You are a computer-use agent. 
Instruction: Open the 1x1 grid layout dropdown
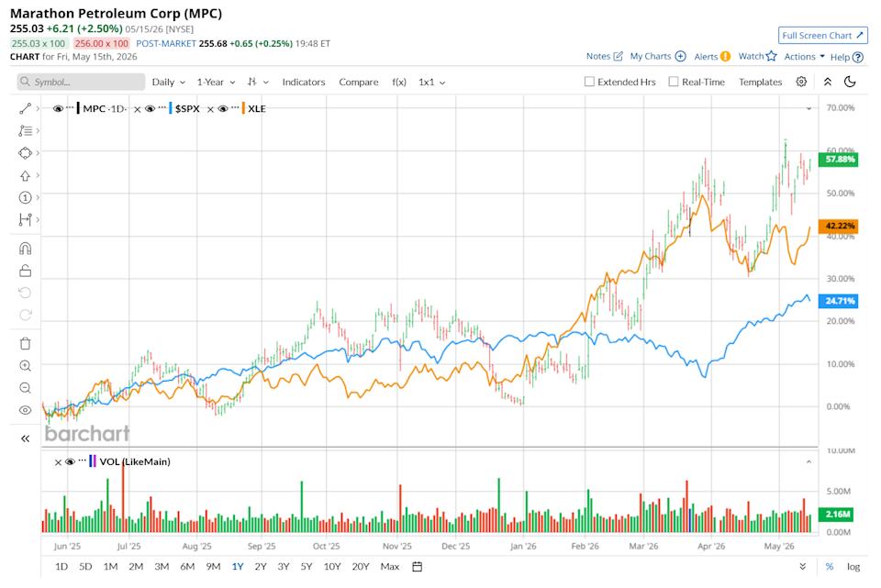pos(431,82)
